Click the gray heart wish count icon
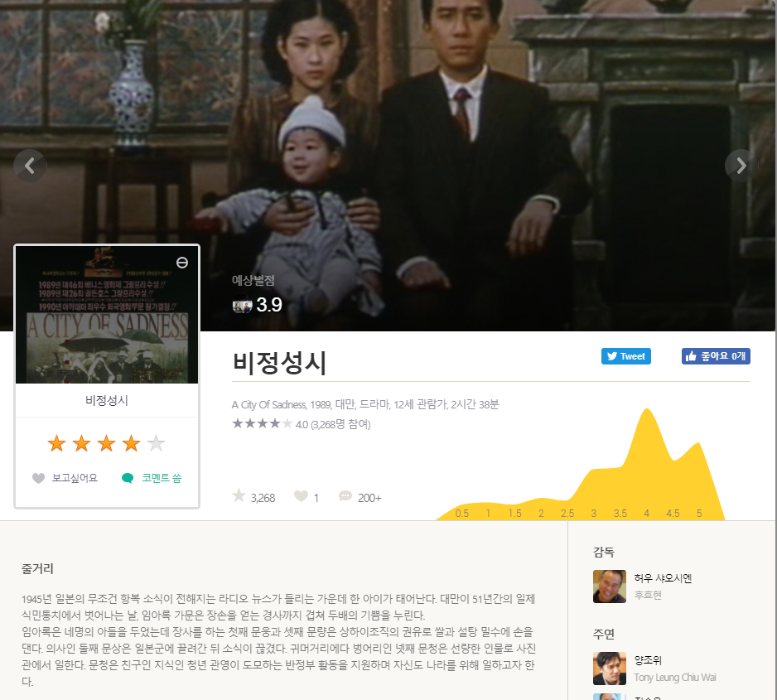The height and width of the screenshot is (700, 777). (x=301, y=496)
